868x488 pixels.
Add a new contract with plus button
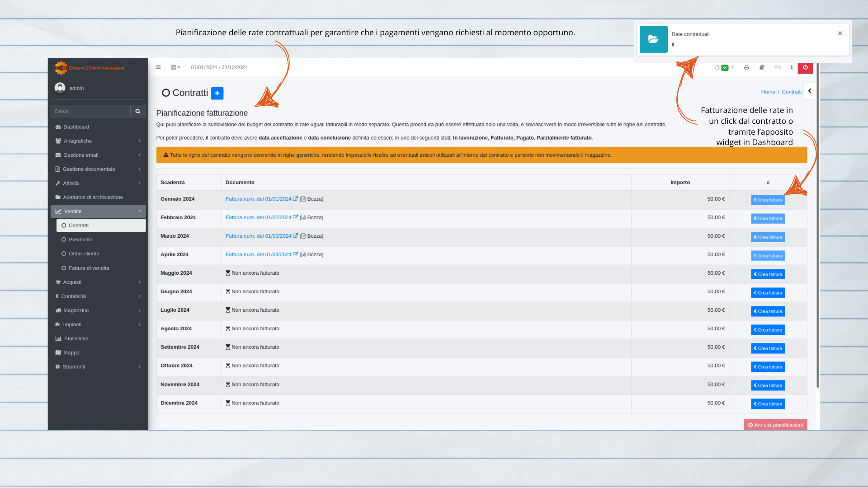[217, 93]
